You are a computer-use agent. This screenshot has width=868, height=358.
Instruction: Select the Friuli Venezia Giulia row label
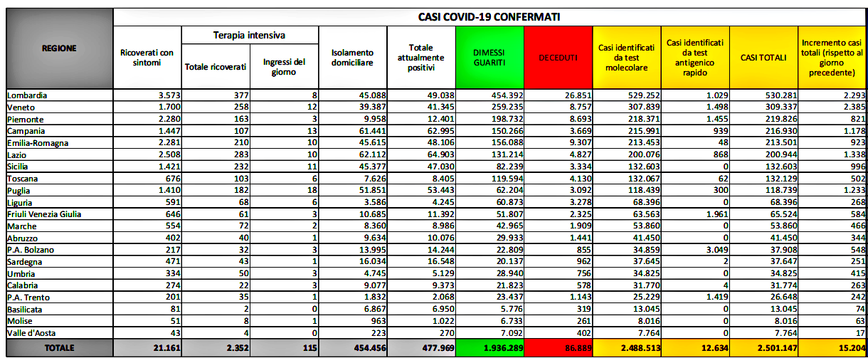(x=46, y=214)
